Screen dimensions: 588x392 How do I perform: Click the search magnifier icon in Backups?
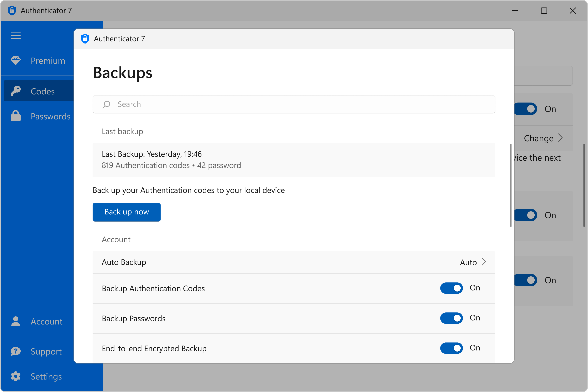(x=106, y=104)
